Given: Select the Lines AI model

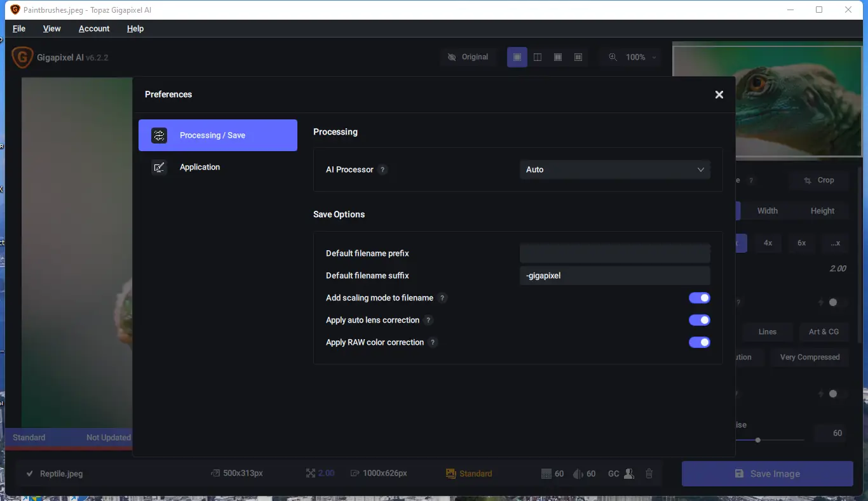Looking at the screenshot, I should [x=768, y=331].
